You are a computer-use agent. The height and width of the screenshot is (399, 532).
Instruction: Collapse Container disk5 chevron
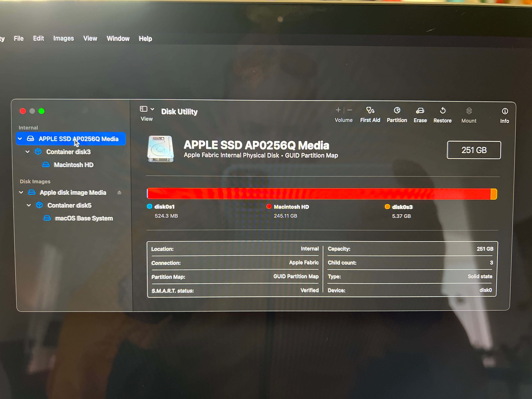tap(29, 205)
